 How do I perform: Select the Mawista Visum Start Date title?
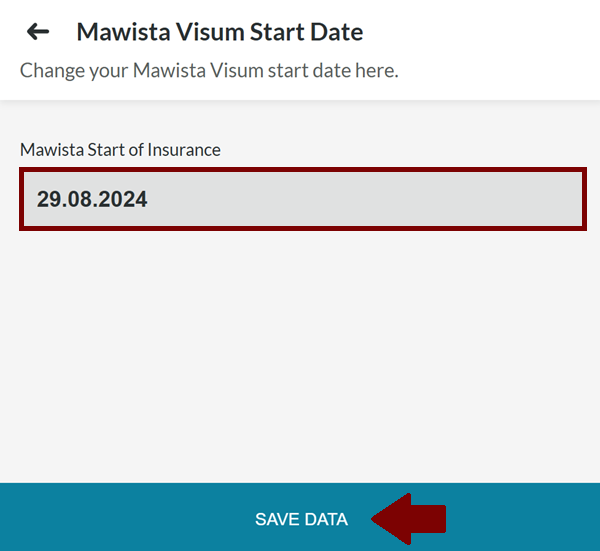pyautogui.click(x=219, y=32)
